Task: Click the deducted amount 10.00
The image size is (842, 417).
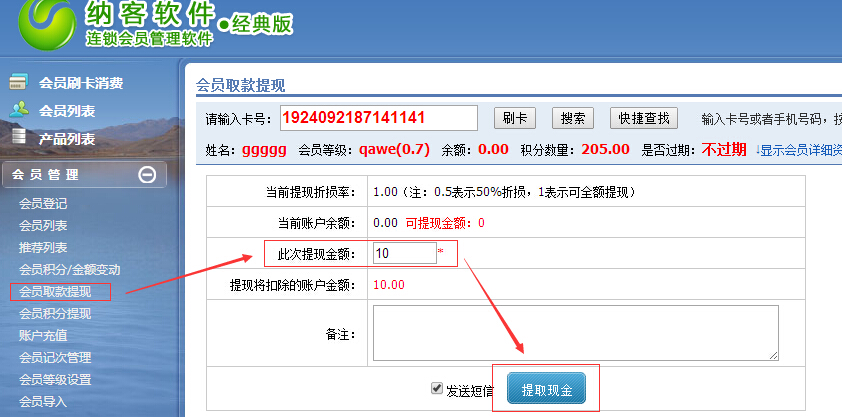Action: tap(389, 285)
